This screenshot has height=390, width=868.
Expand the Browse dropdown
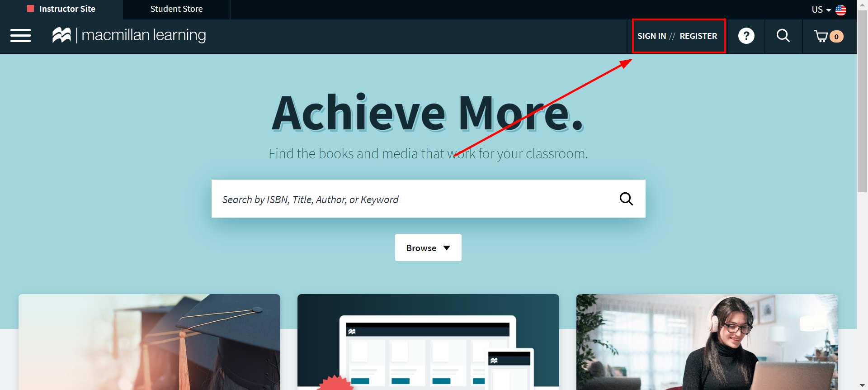[x=428, y=247]
